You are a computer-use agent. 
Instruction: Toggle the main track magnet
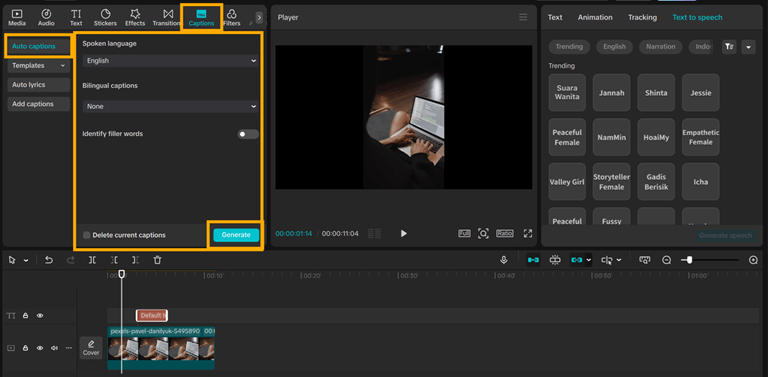(x=533, y=260)
